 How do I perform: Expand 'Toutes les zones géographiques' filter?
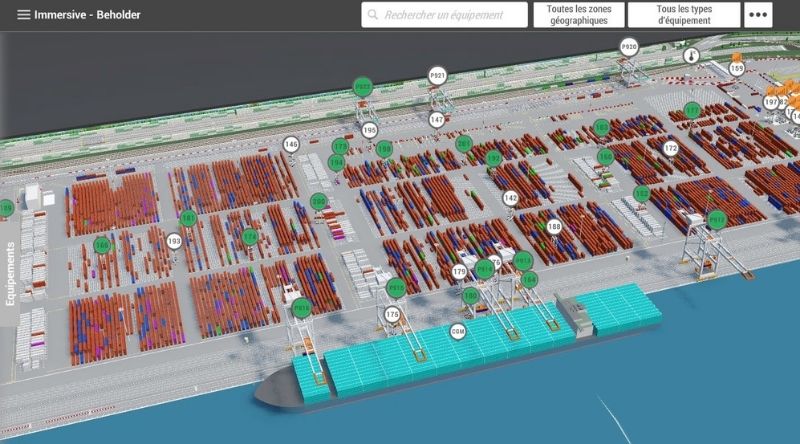pos(579,15)
